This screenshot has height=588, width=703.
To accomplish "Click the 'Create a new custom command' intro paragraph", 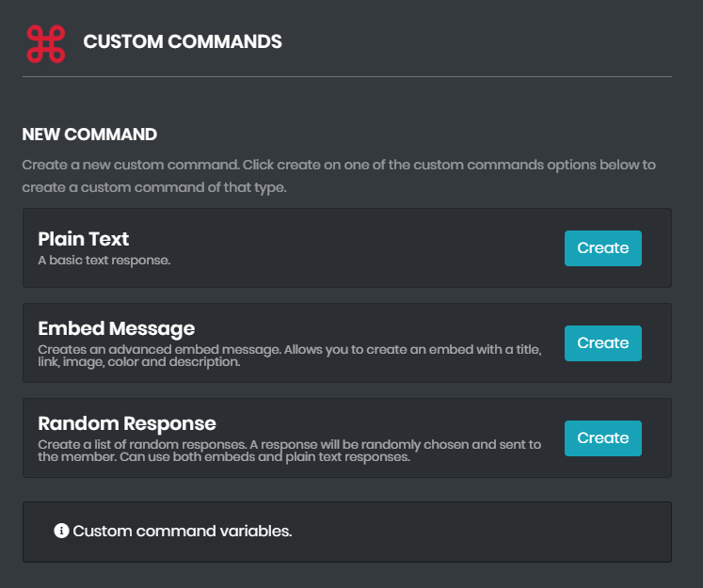I will pos(339,176).
